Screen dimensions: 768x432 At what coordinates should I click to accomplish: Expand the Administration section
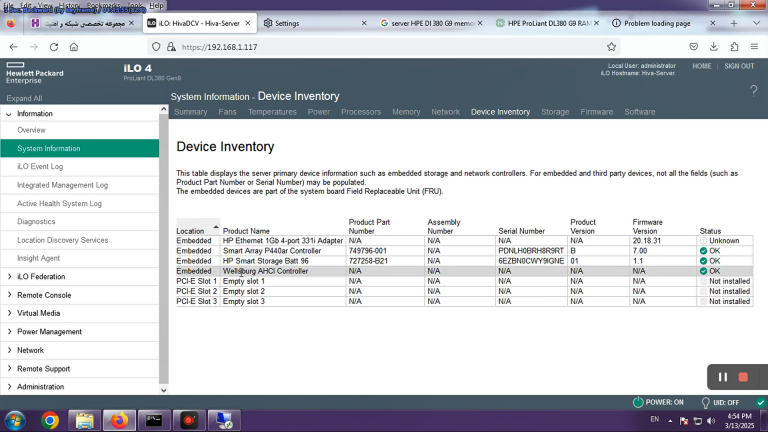click(9, 386)
